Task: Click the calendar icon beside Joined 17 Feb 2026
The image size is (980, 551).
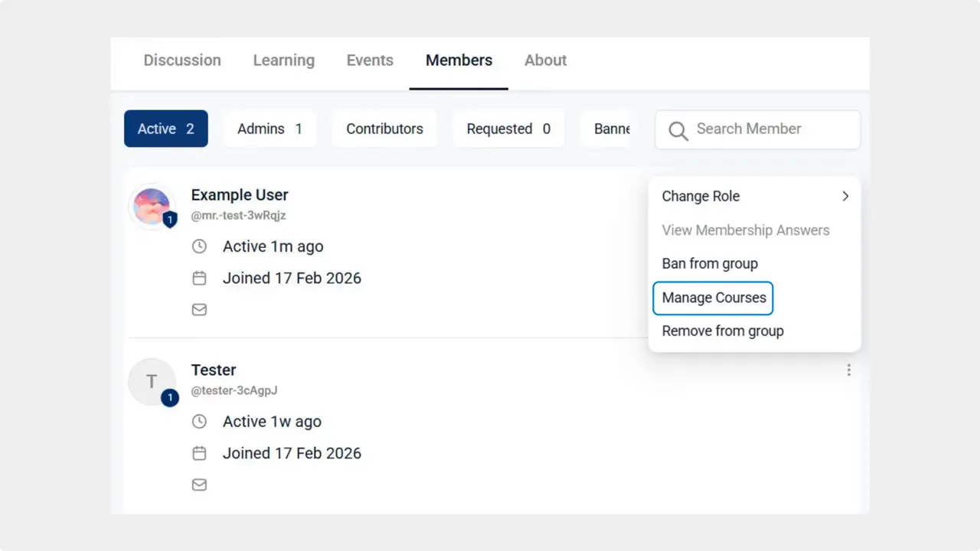Action: click(199, 278)
